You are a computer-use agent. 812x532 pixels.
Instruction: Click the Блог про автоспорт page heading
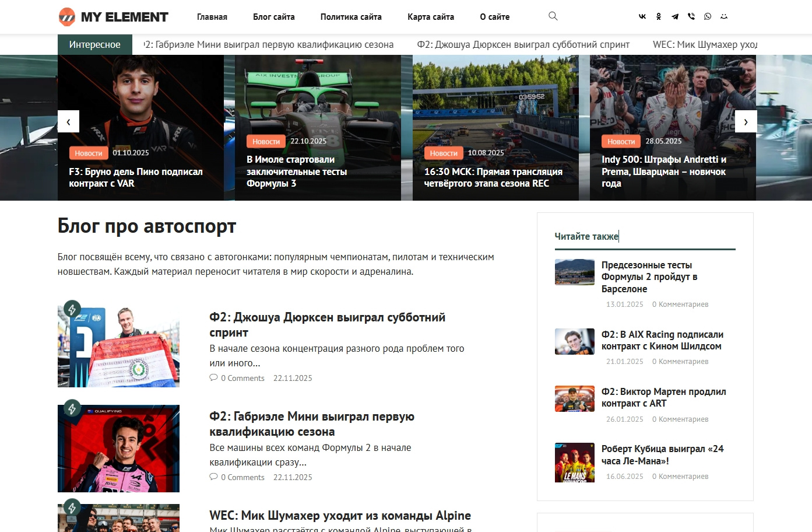(x=147, y=226)
